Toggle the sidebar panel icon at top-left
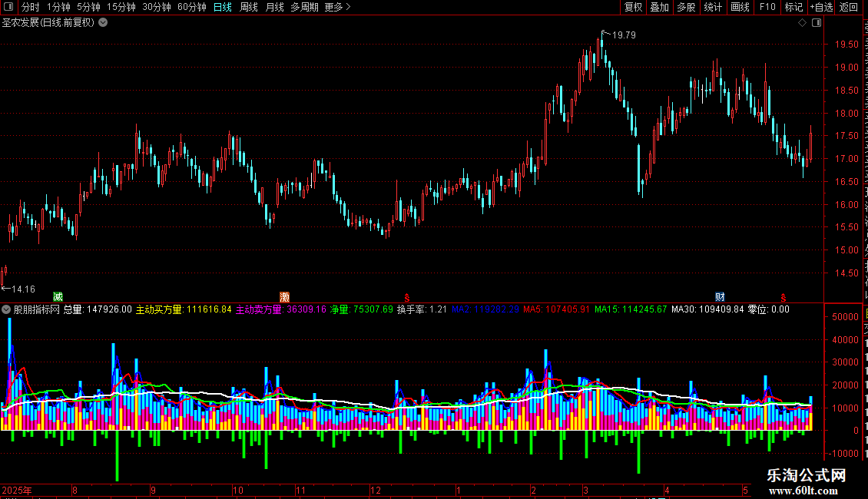Screen dimensions: 868x499 point(8,7)
